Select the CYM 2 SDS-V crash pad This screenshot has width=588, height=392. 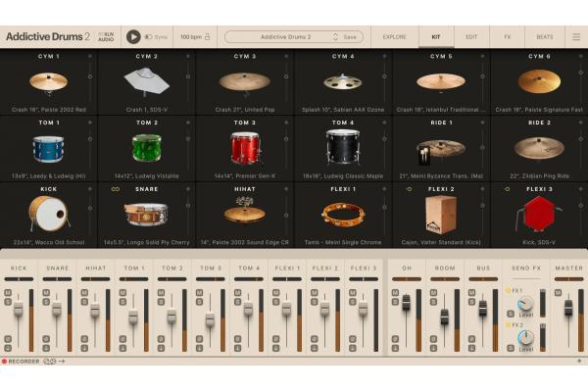[x=146, y=81]
